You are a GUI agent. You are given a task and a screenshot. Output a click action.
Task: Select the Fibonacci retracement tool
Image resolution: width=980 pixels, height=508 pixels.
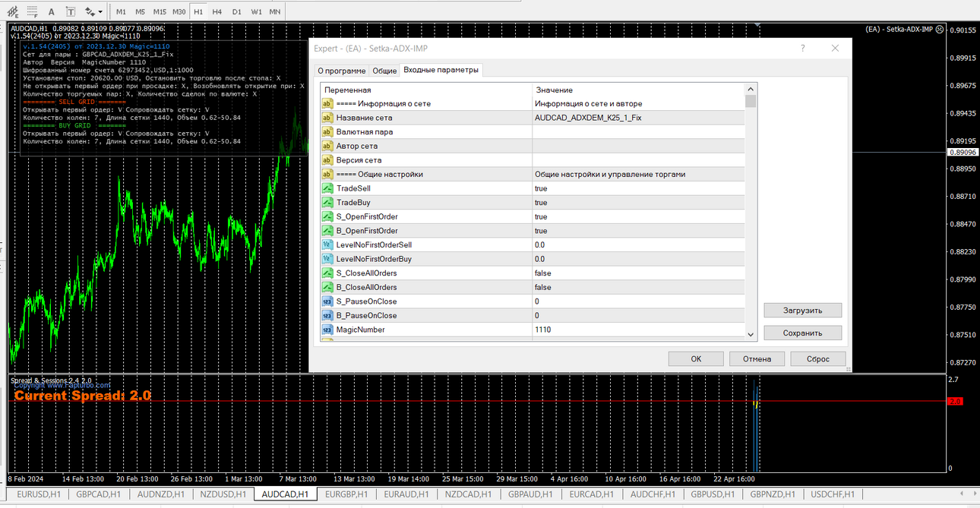click(x=31, y=11)
